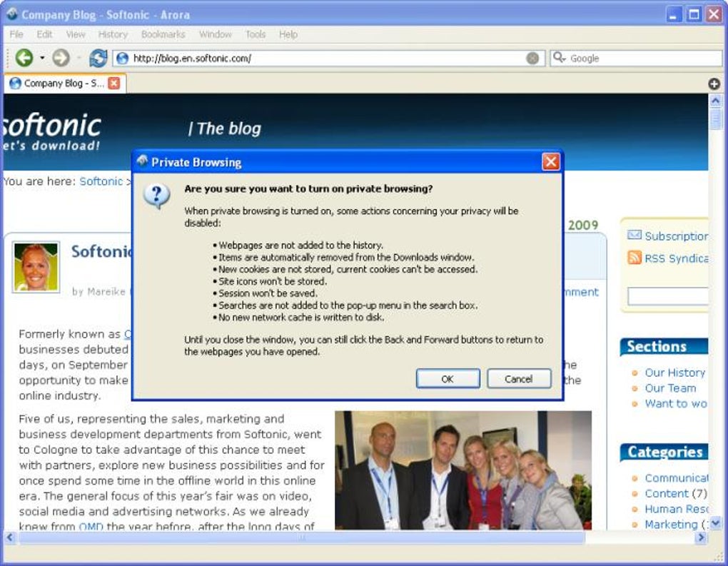Click the Subscription envelope icon
This screenshot has width=728, height=566.
click(635, 235)
